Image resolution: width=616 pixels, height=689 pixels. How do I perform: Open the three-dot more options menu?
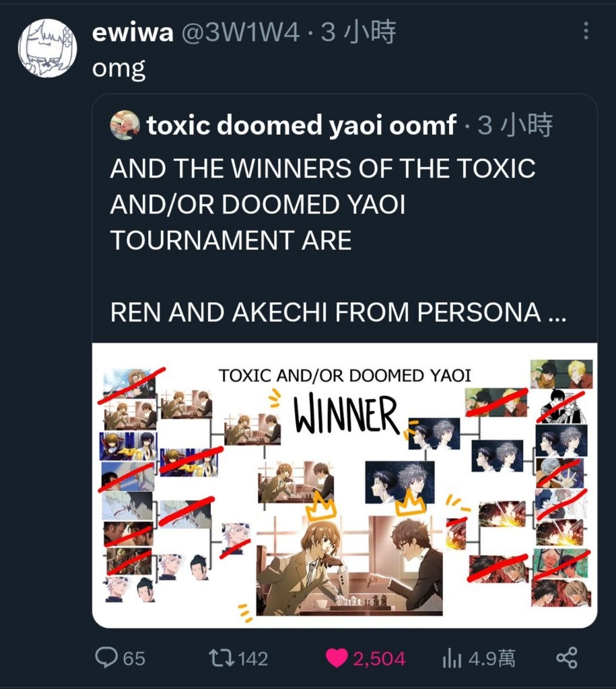(x=586, y=31)
